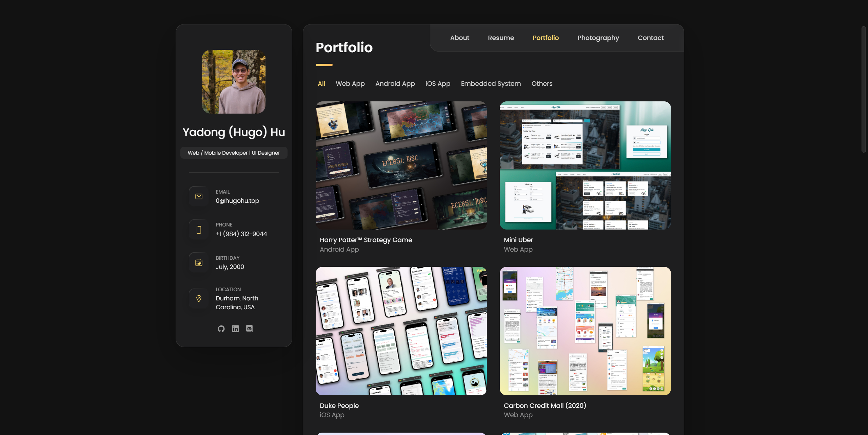
Task: Filter projects by Web App
Action: click(350, 83)
